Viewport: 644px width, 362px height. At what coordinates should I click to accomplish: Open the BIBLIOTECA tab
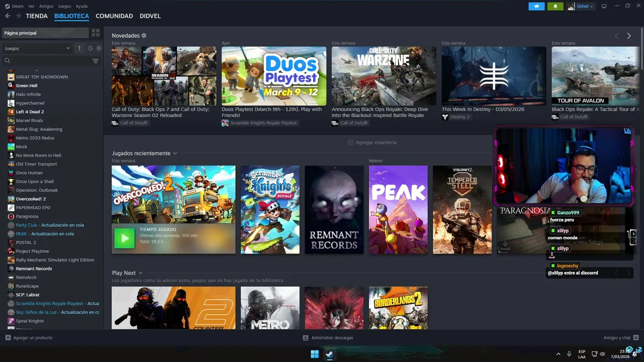(71, 16)
